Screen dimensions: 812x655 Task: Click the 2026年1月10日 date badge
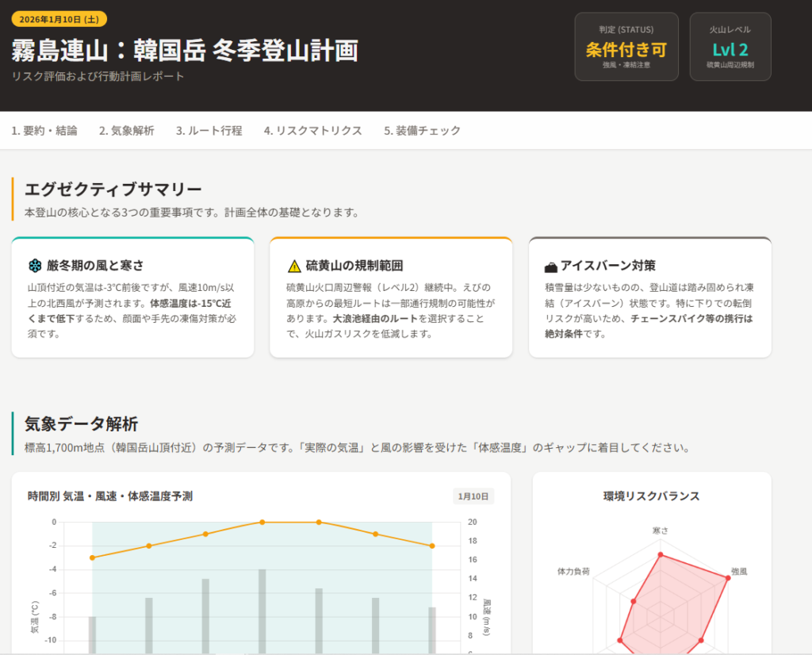click(x=59, y=19)
